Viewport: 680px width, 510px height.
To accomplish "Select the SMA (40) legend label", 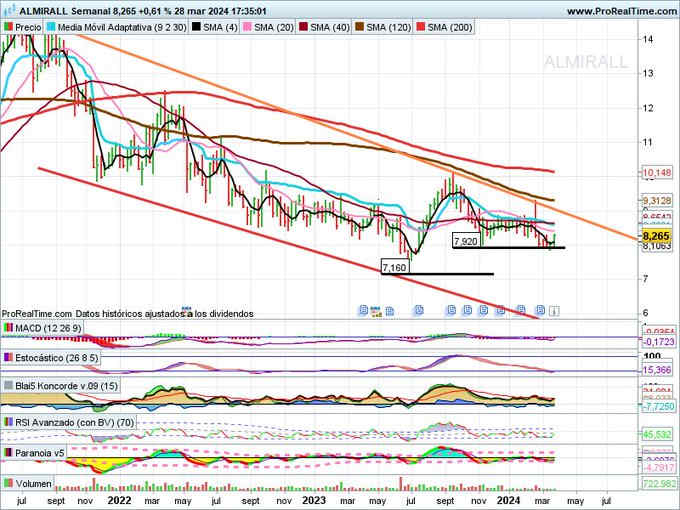I will click(x=330, y=27).
